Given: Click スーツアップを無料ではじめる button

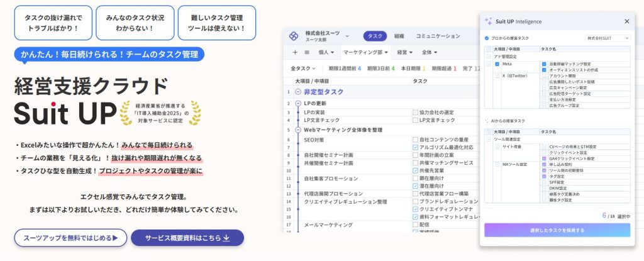Looking at the screenshot, I should coord(70,238).
